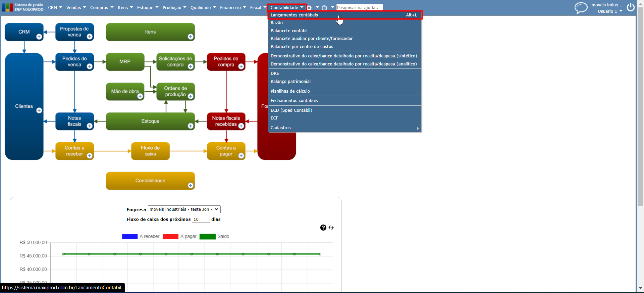
Task: Collapse the Contabilidade menu in top bar
Action: point(287,7)
